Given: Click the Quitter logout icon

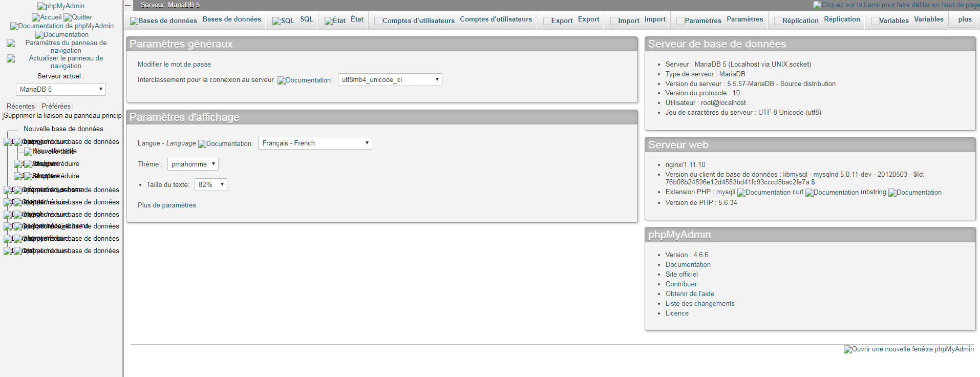Looking at the screenshot, I should pyautogui.click(x=78, y=17).
